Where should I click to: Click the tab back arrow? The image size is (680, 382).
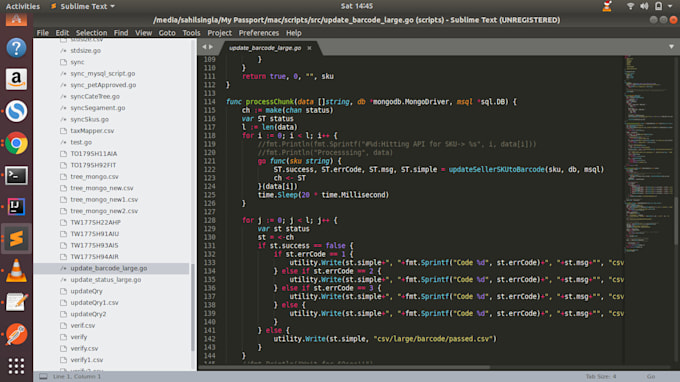click(x=204, y=47)
